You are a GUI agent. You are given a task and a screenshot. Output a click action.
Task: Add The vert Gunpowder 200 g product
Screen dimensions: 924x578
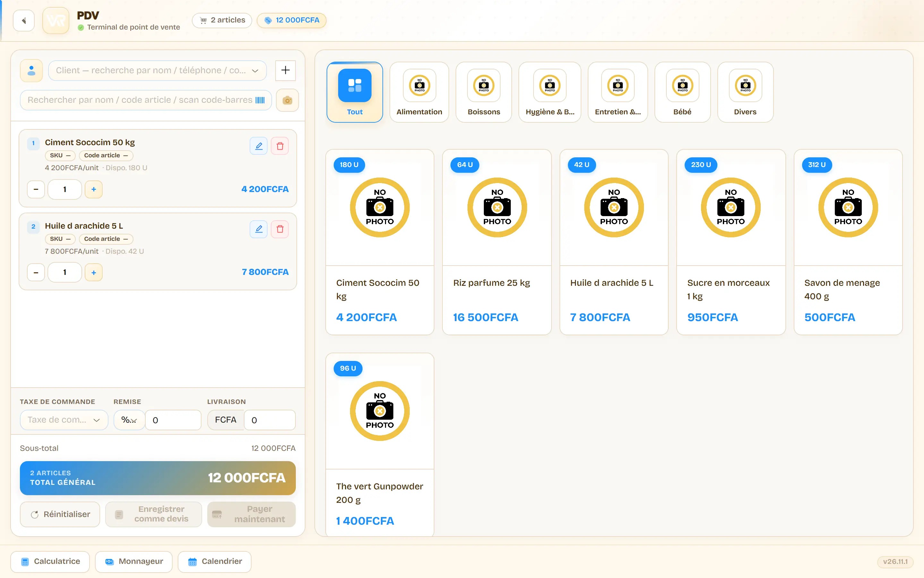[x=380, y=445]
